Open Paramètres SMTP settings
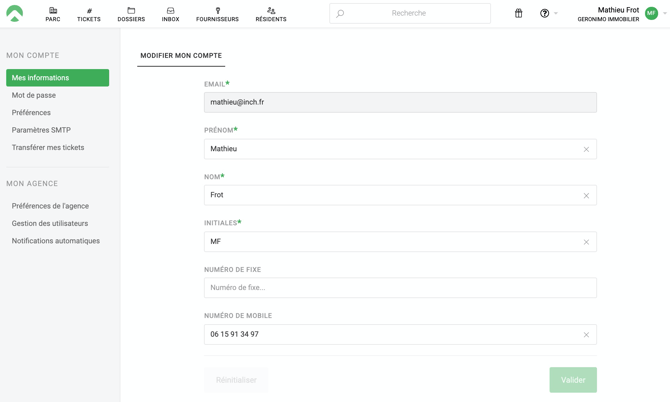 click(41, 130)
